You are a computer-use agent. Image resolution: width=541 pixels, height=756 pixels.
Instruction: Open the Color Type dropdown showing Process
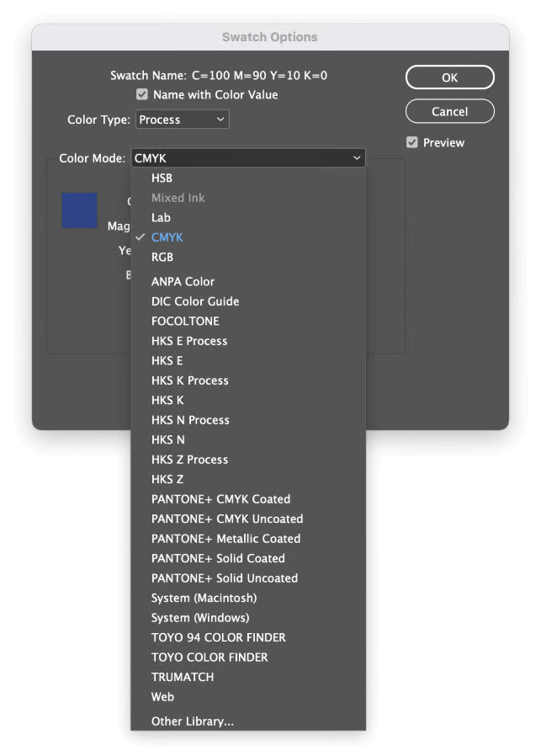[x=182, y=119]
